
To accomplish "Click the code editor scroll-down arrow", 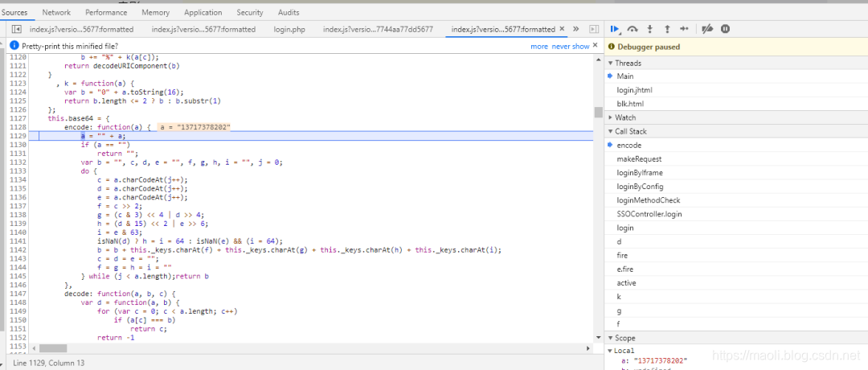I will click(598, 337).
